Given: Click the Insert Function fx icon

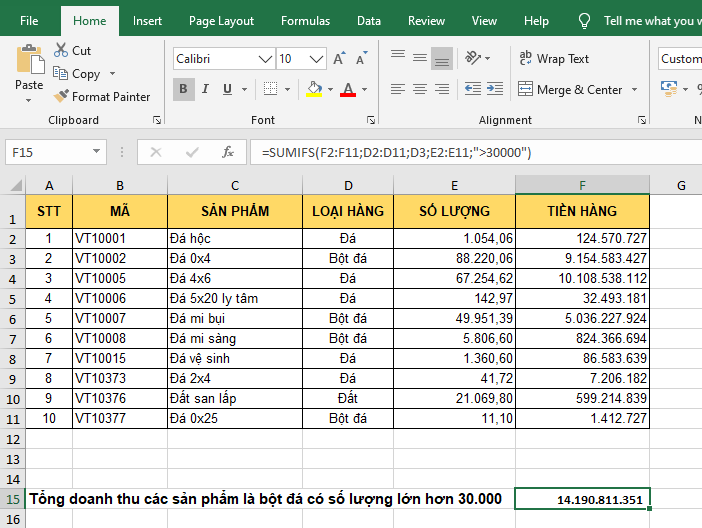Looking at the screenshot, I should tap(228, 152).
